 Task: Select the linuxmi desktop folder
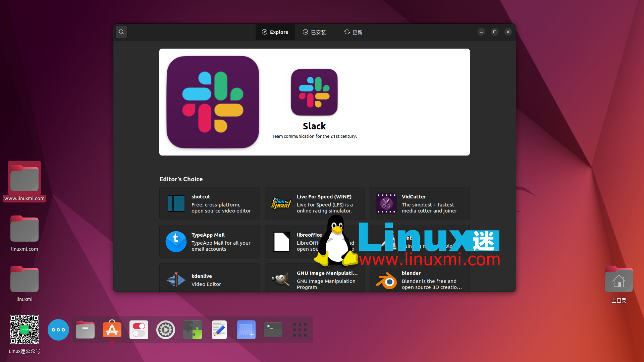24,284
